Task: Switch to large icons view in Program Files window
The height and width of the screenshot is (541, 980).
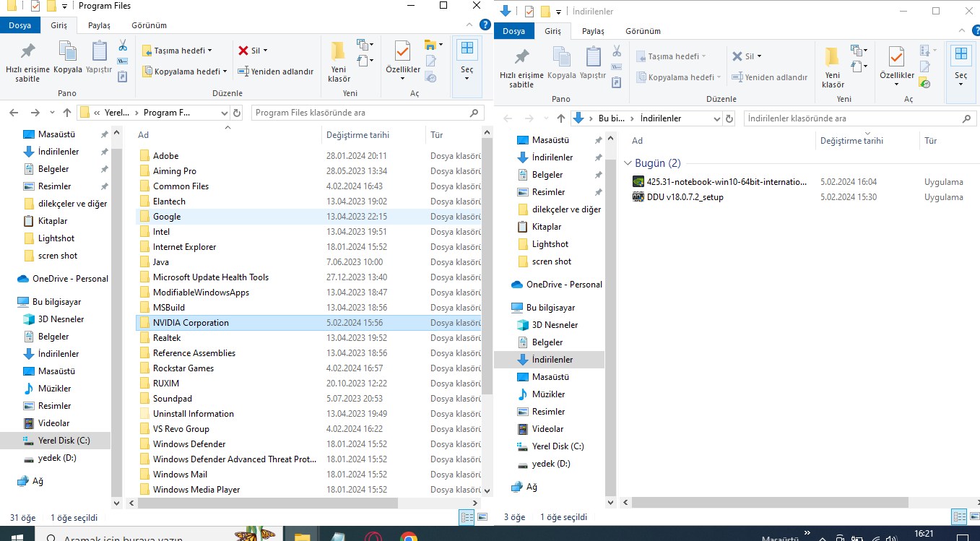Action: 482,517
